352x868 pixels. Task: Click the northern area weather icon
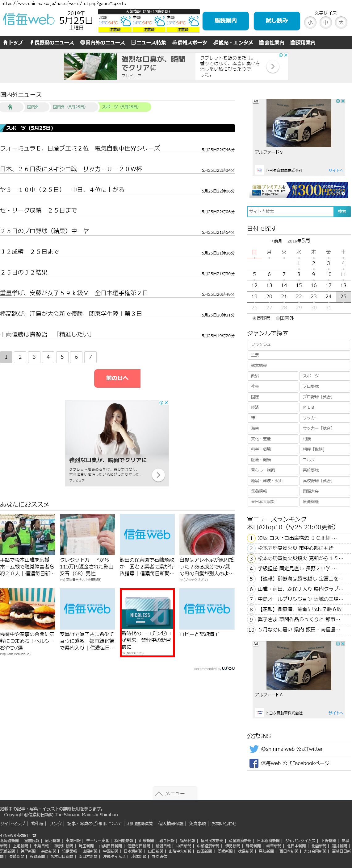tap(125, 22)
